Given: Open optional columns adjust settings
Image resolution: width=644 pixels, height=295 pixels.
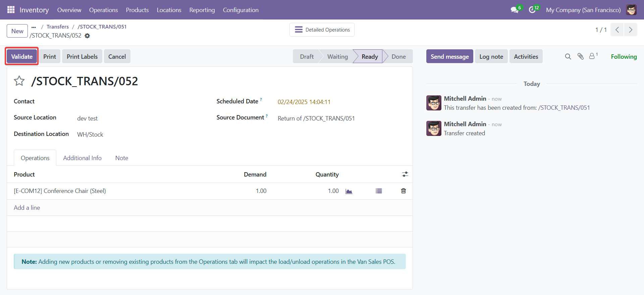Looking at the screenshot, I should 405,174.
